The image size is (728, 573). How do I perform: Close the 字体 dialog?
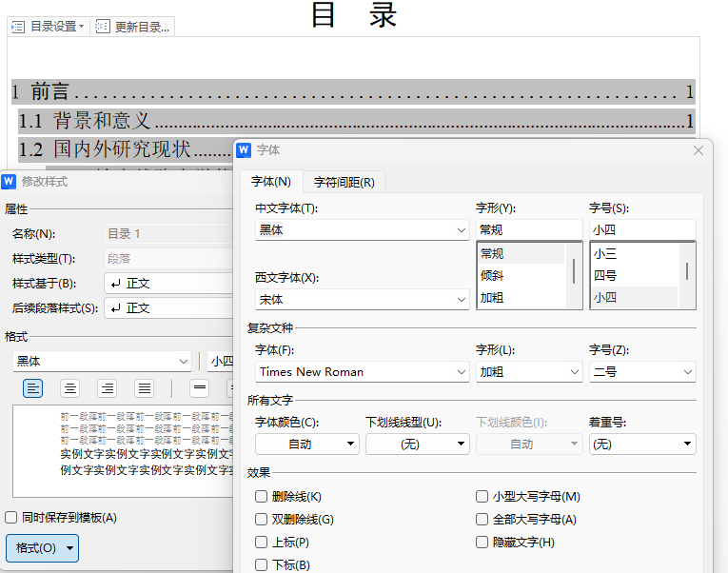[x=698, y=150]
